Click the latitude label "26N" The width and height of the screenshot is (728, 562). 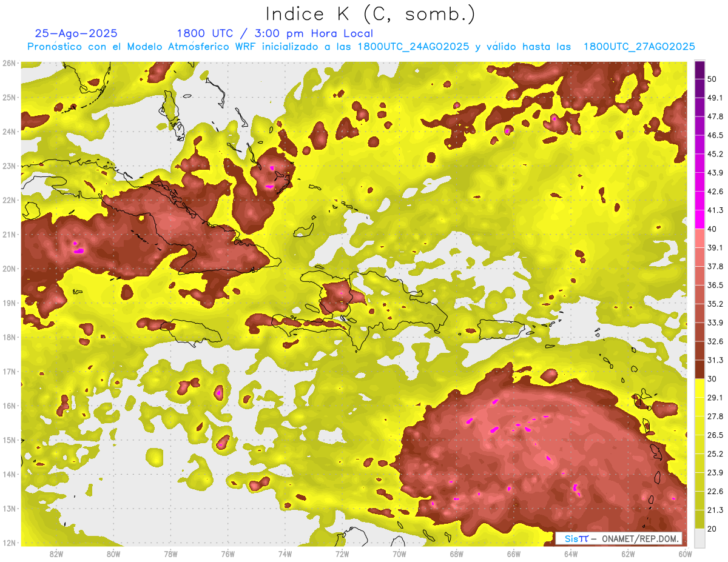point(9,63)
